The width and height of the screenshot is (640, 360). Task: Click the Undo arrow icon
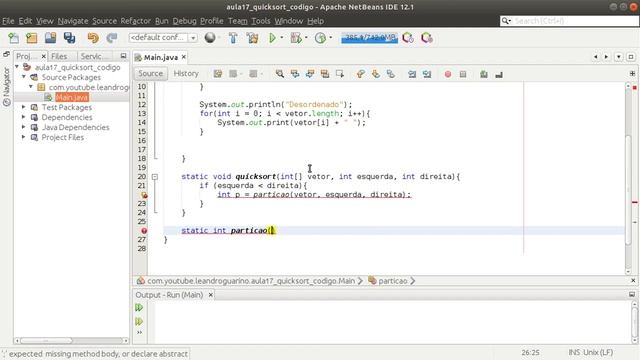pyautogui.click(x=93, y=38)
